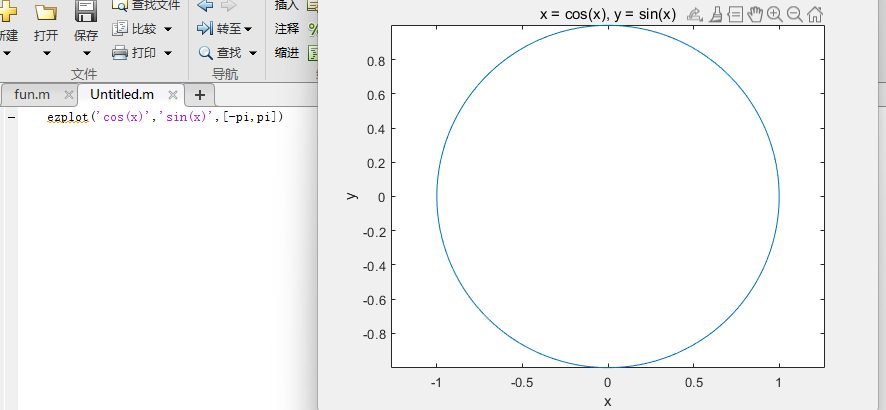Click the 0.8 y-axis tick label
Screen dimensions: 886x410
375,59
